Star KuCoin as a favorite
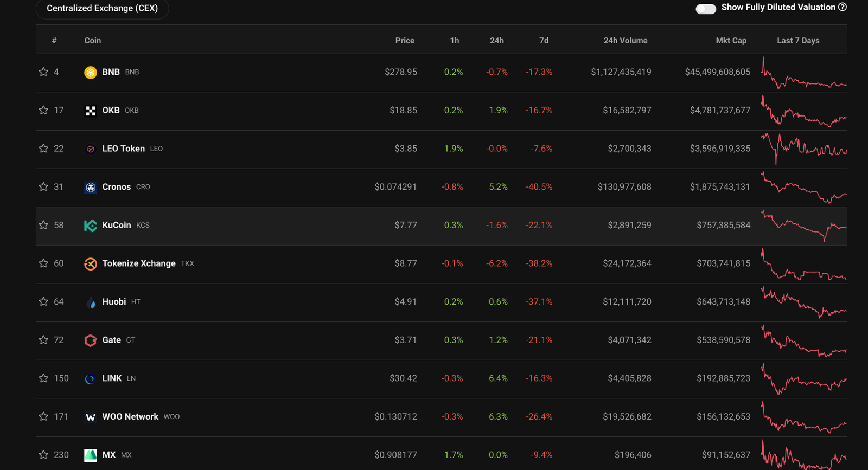The image size is (868, 470). click(x=43, y=225)
